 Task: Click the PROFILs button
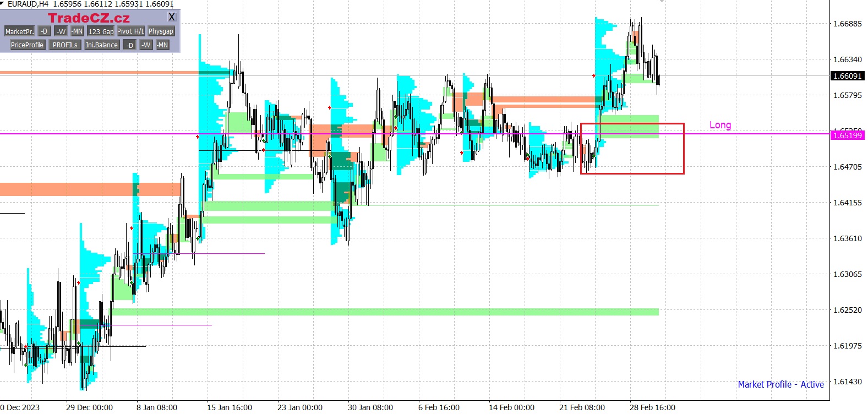(65, 45)
